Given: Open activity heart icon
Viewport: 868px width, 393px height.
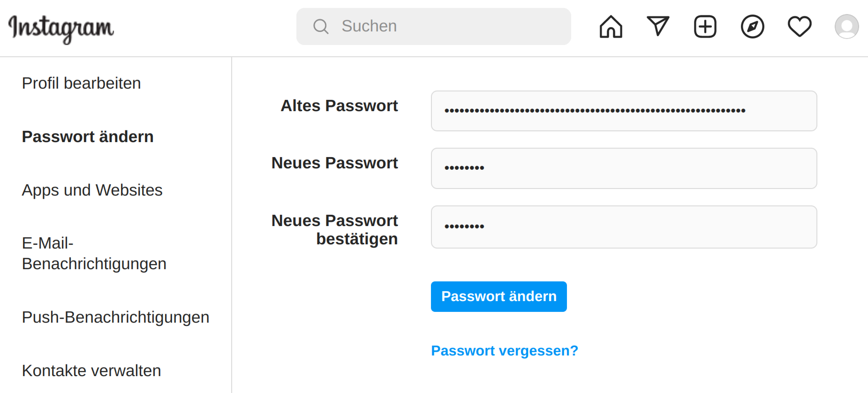Looking at the screenshot, I should pos(799,27).
